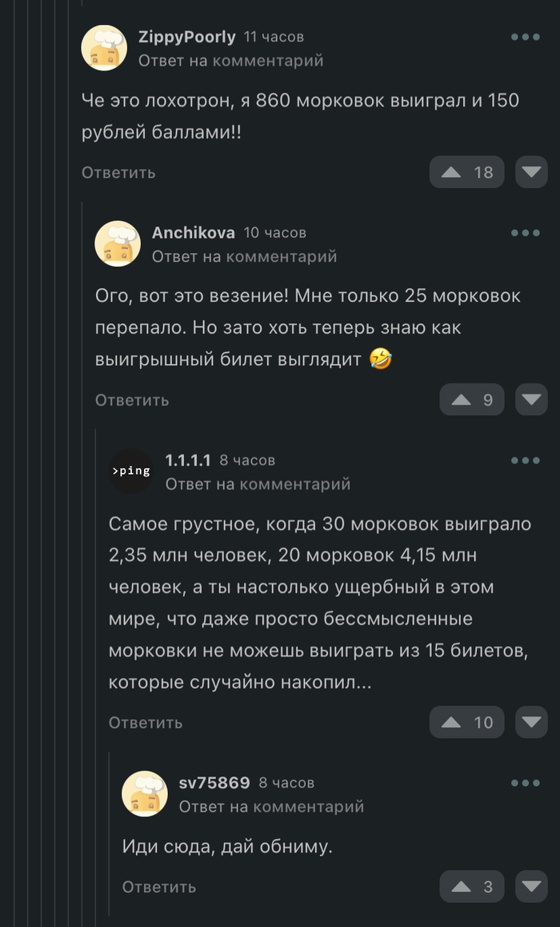Go to Anchikova's profile via username

click(194, 233)
